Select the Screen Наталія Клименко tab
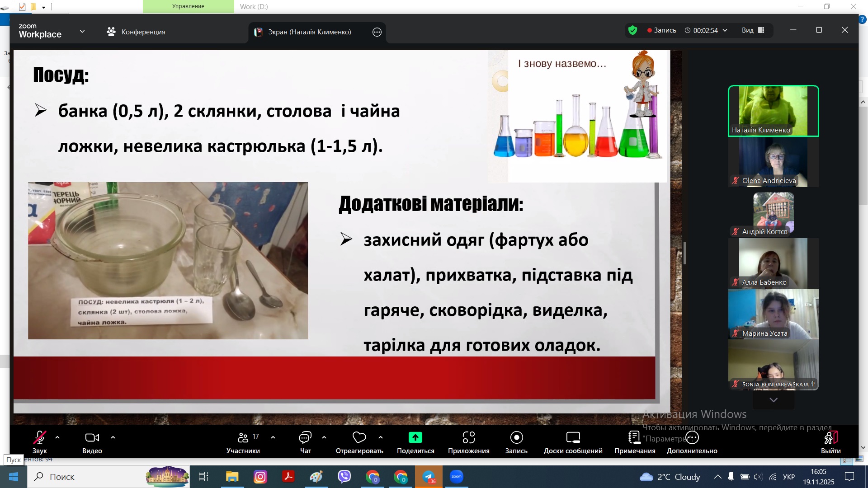868x488 pixels. pos(309,32)
